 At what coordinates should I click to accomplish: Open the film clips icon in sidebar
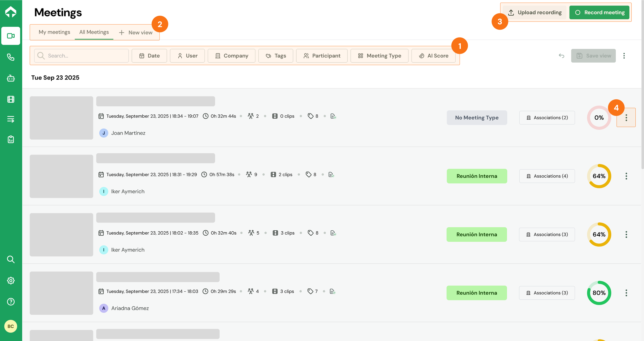11,99
